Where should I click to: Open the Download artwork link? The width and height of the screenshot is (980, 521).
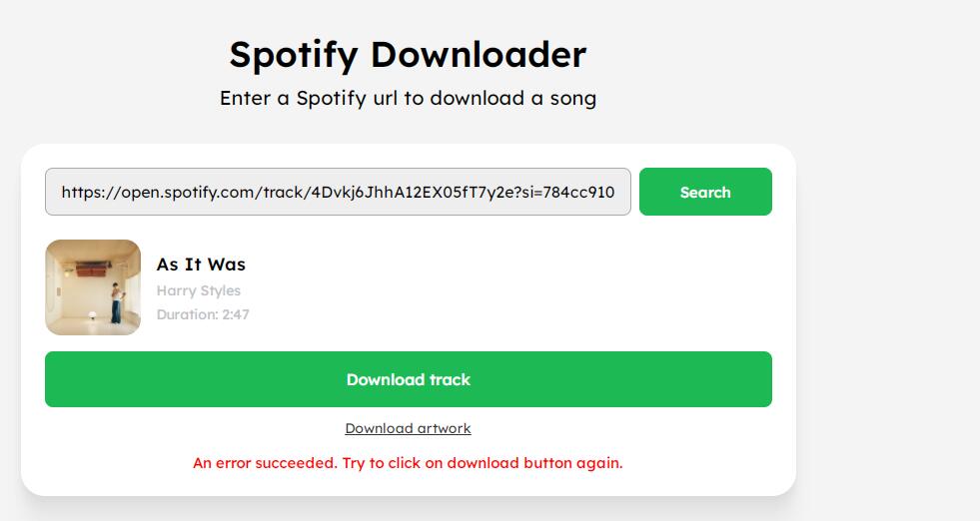[x=408, y=428]
